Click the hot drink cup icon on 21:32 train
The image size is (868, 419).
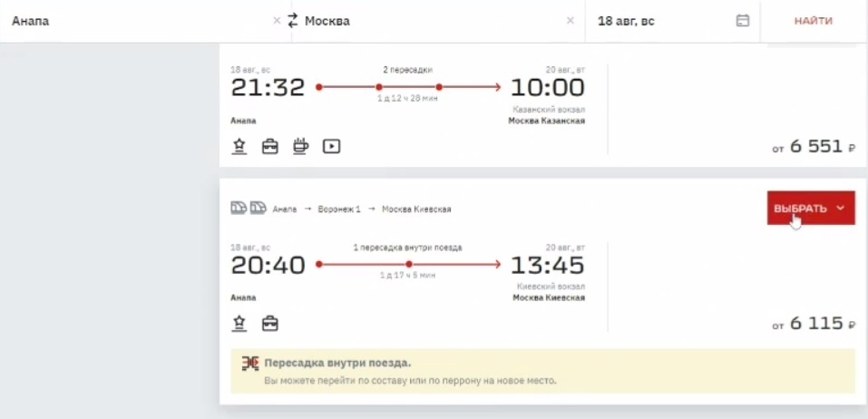pyautogui.click(x=301, y=145)
